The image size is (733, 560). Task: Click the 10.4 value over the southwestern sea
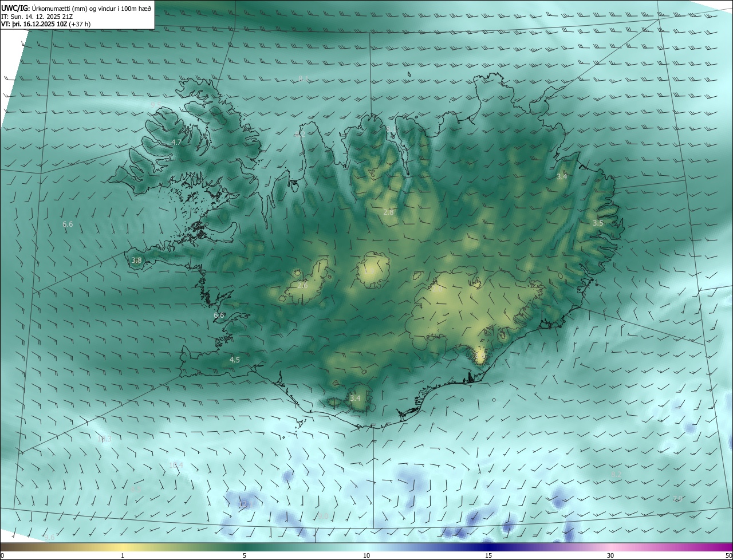176,465
